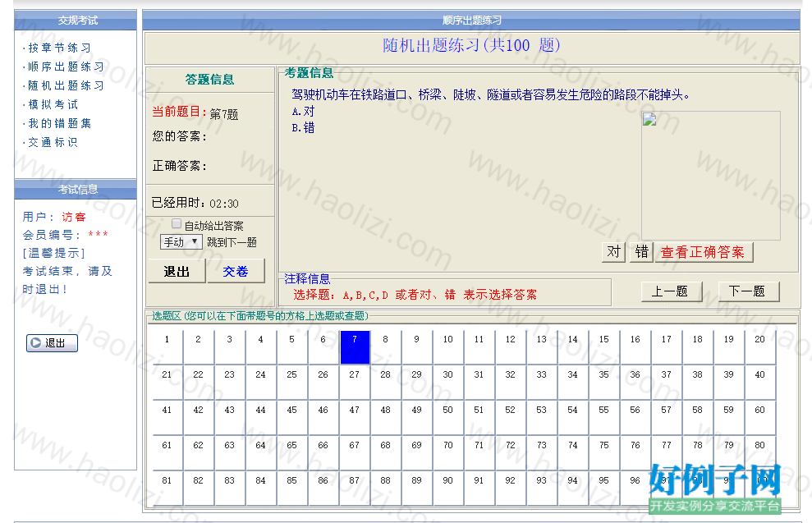The width and height of the screenshot is (812, 523).
Task: Select question 8 in the grid
Action: point(386,347)
